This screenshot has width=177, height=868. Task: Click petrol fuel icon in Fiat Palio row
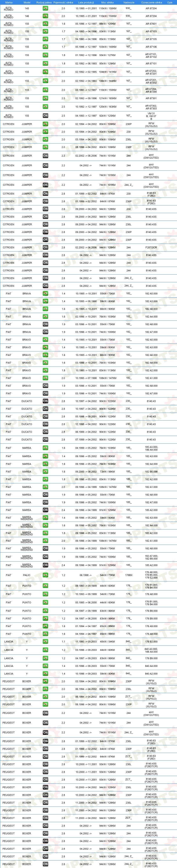pos(45,575)
